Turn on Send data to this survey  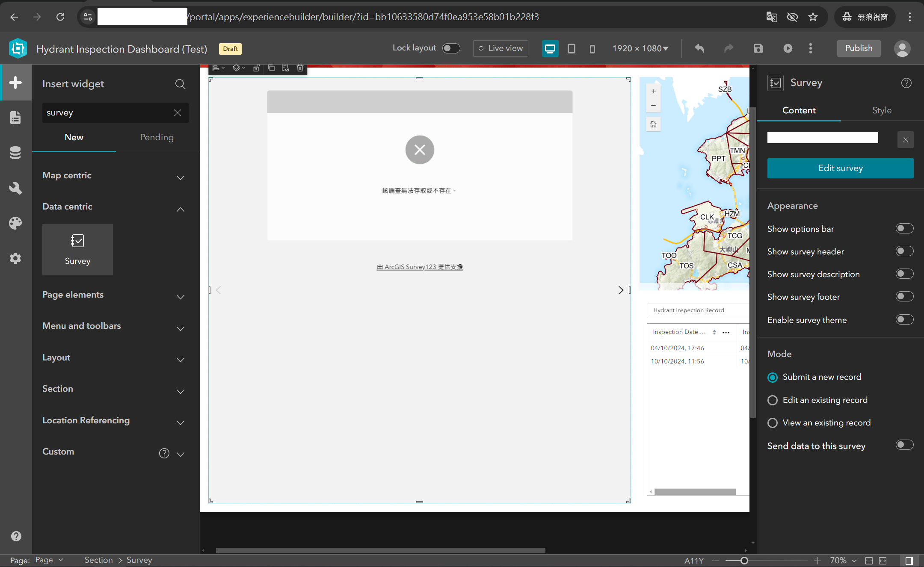(904, 445)
